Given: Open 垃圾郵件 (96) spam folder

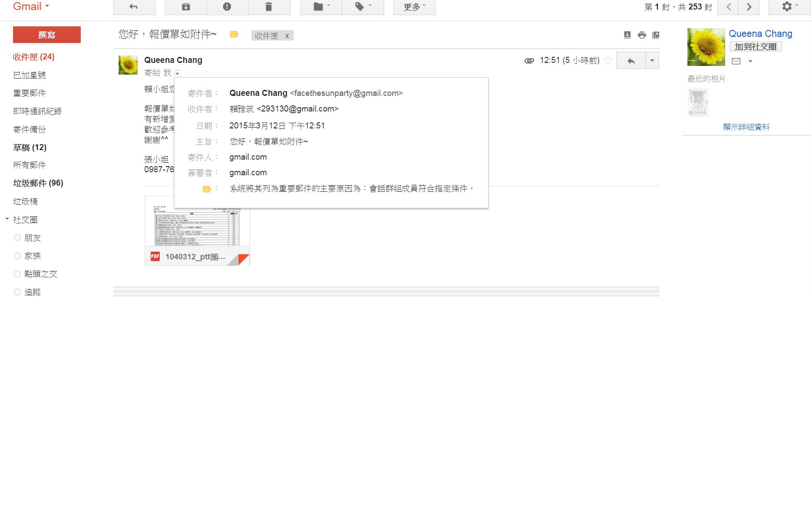Looking at the screenshot, I should [38, 183].
